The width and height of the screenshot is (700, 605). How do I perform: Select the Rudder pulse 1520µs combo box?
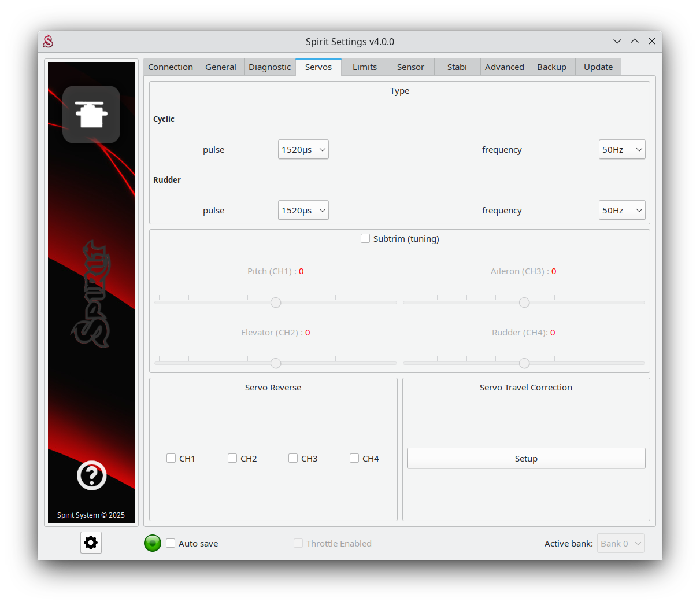(x=303, y=210)
